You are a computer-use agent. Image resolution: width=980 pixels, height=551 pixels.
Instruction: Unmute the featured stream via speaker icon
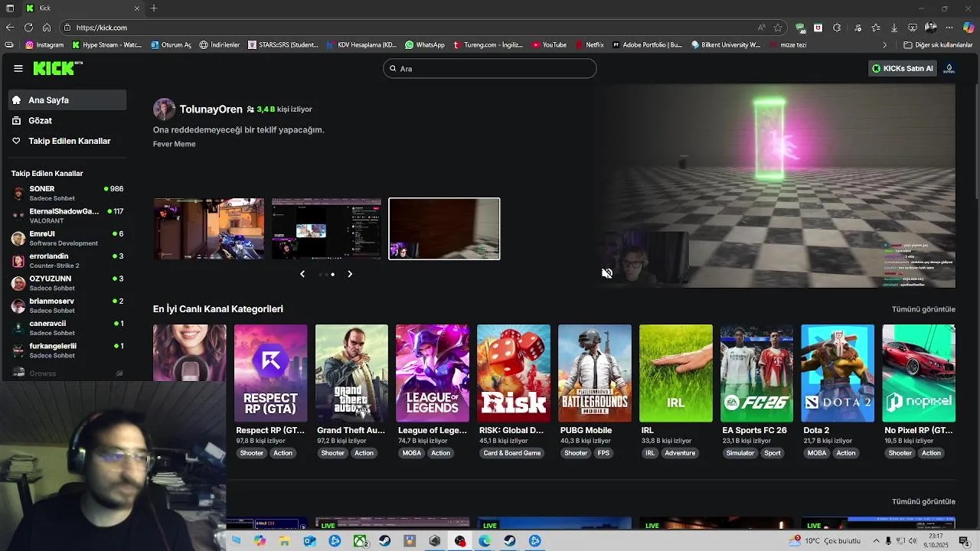point(607,273)
